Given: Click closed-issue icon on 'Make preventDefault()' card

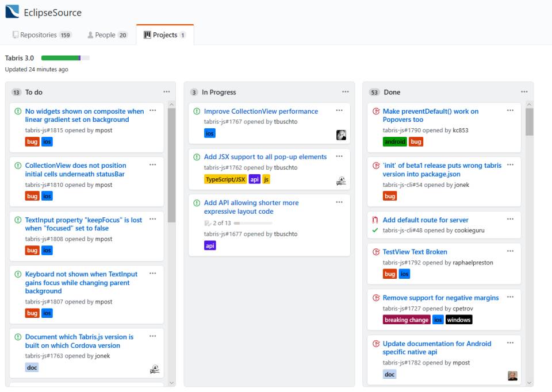Looking at the screenshot, I should (x=376, y=111).
